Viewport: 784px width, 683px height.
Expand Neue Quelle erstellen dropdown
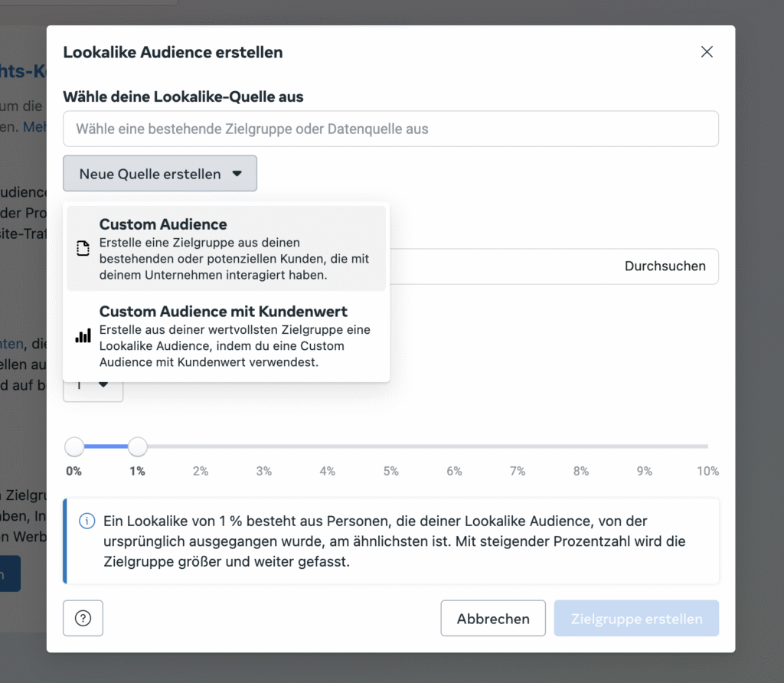(x=160, y=174)
